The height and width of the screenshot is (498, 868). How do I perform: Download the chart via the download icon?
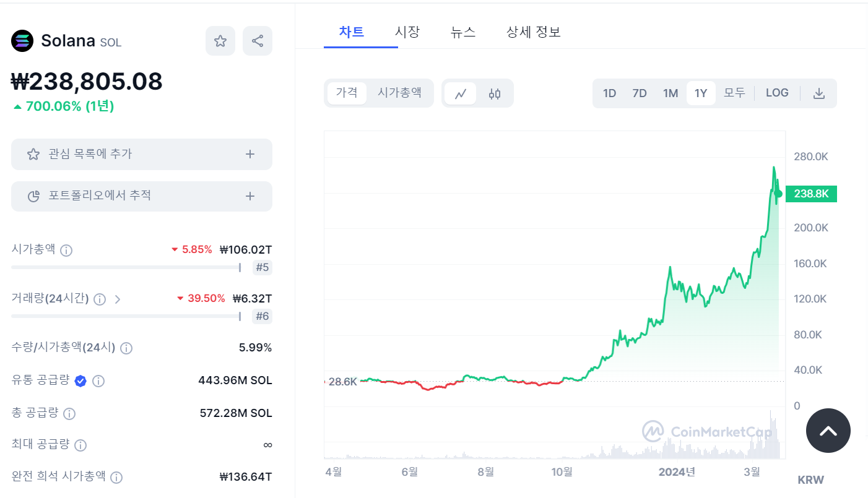coord(818,92)
